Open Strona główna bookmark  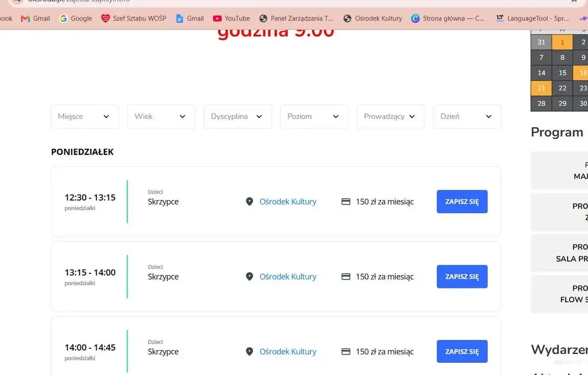[x=448, y=18]
